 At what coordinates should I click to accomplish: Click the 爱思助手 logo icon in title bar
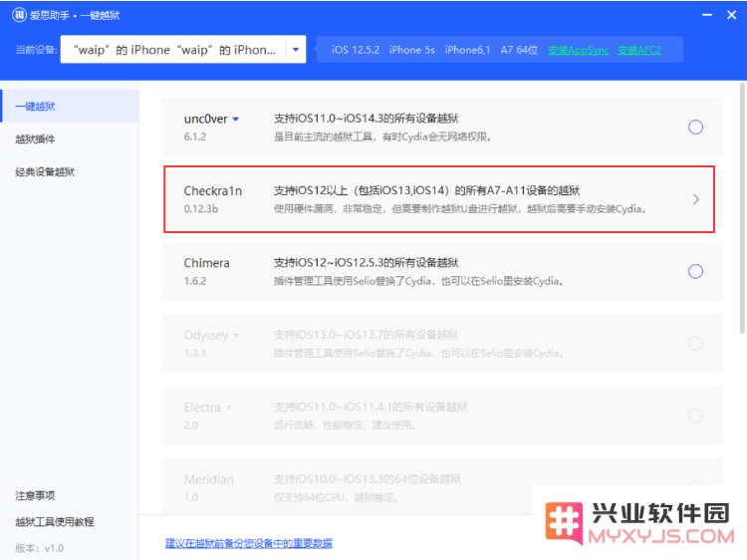pos(19,15)
